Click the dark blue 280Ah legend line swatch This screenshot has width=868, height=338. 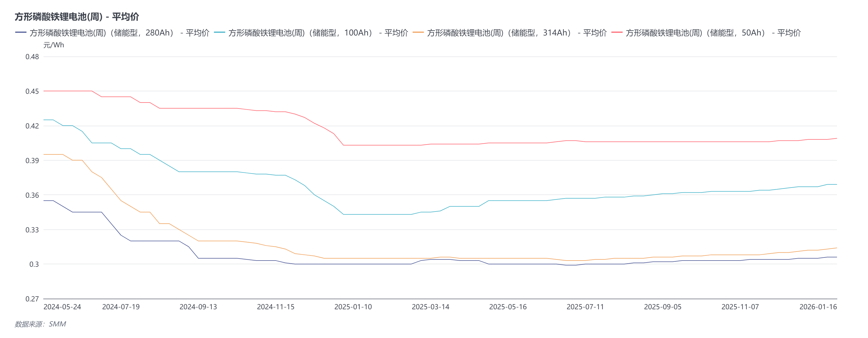click(x=21, y=32)
